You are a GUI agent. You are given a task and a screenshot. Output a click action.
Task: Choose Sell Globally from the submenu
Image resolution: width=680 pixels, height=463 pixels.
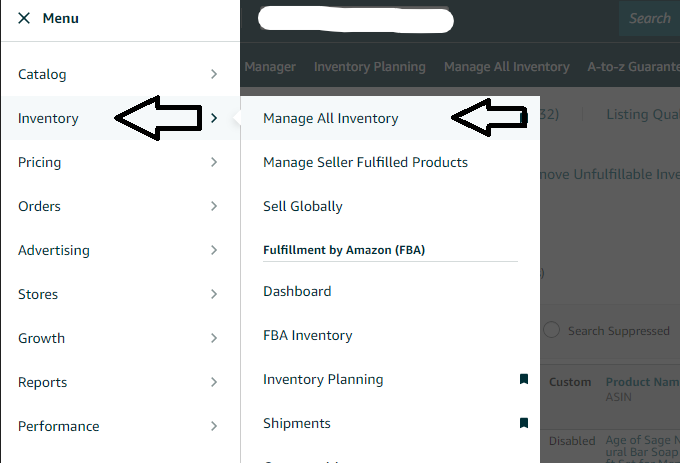[303, 206]
